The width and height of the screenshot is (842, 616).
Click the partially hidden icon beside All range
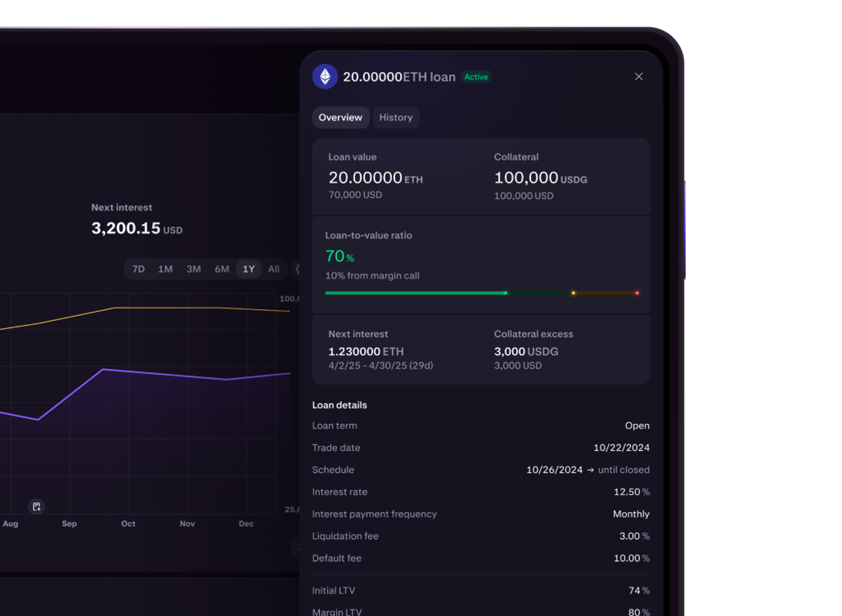(297, 269)
